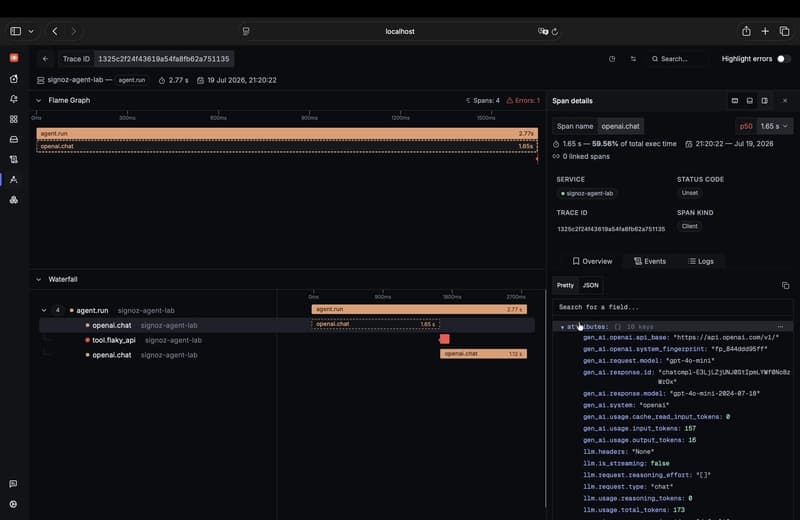
Task: Copy attributes with the copy icon
Action: tap(785, 286)
